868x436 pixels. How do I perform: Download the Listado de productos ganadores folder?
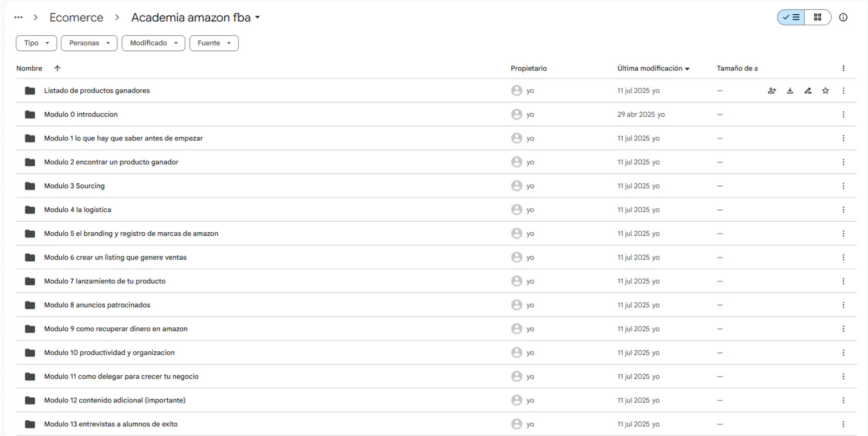pos(790,90)
